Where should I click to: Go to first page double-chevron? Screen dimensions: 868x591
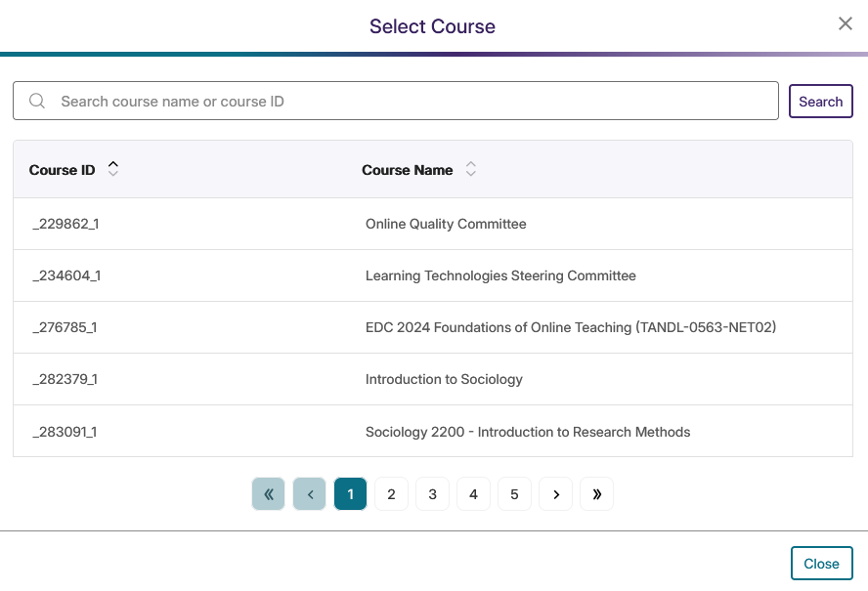coord(269,493)
